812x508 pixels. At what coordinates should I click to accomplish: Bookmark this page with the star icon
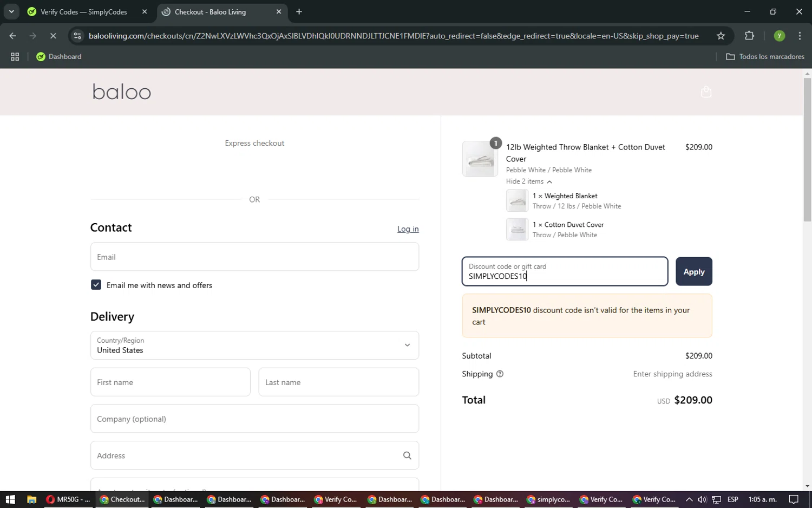pyautogui.click(x=721, y=36)
